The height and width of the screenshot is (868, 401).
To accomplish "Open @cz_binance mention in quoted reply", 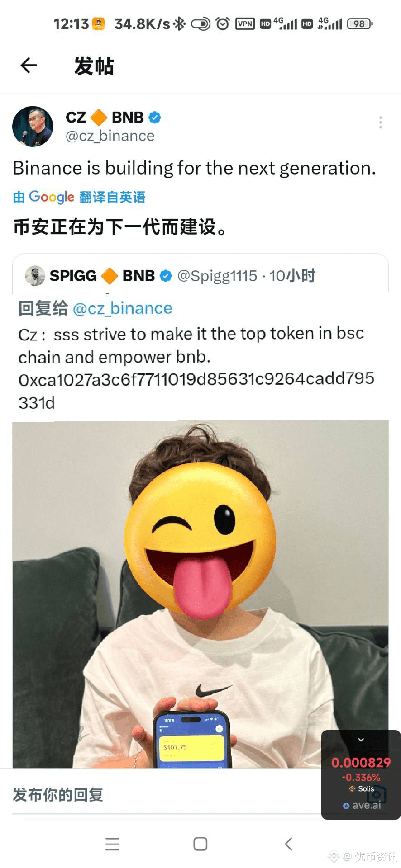I will (x=122, y=308).
